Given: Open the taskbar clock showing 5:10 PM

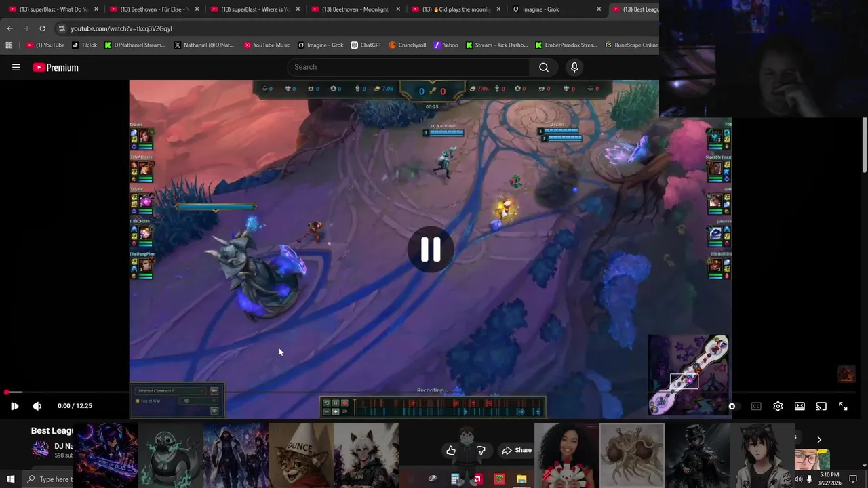Looking at the screenshot, I should (829, 479).
